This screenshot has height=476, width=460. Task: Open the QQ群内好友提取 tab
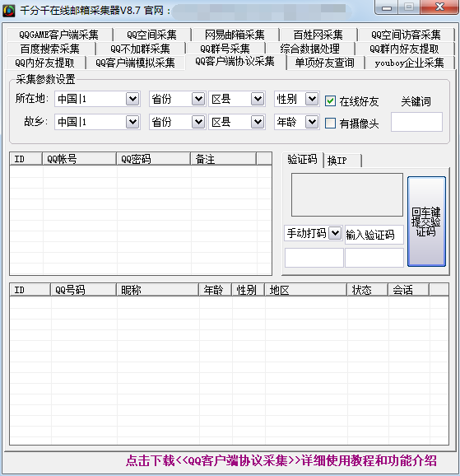pos(405,49)
